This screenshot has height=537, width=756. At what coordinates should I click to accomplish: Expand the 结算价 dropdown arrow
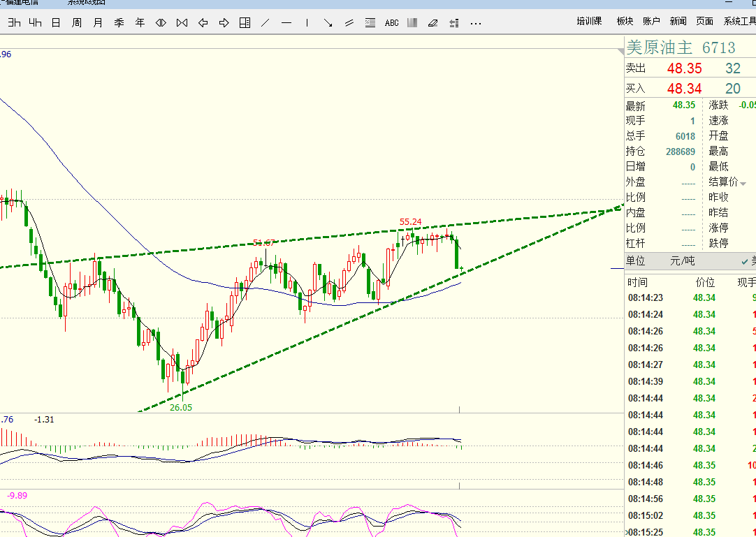pos(743,184)
